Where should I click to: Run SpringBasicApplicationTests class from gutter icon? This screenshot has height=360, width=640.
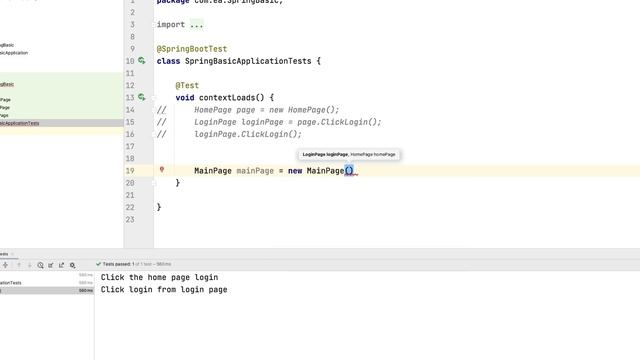(142, 61)
